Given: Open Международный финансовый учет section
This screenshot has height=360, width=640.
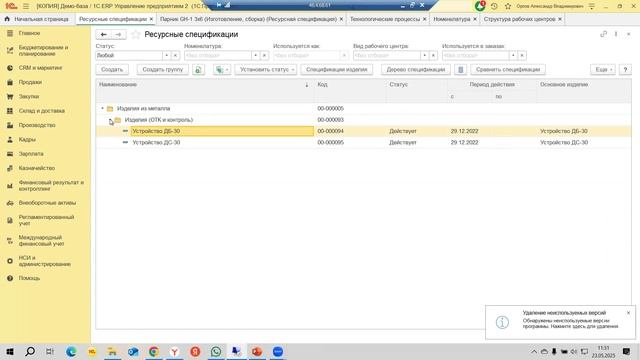Looking at the screenshot, I should click(x=41, y=240).
